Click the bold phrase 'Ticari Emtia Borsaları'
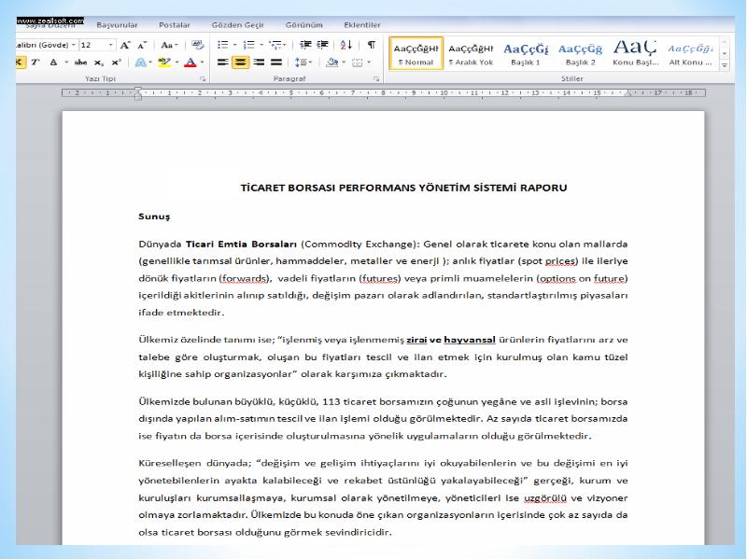The image size is (747, 560). click(x=241, y=245)
